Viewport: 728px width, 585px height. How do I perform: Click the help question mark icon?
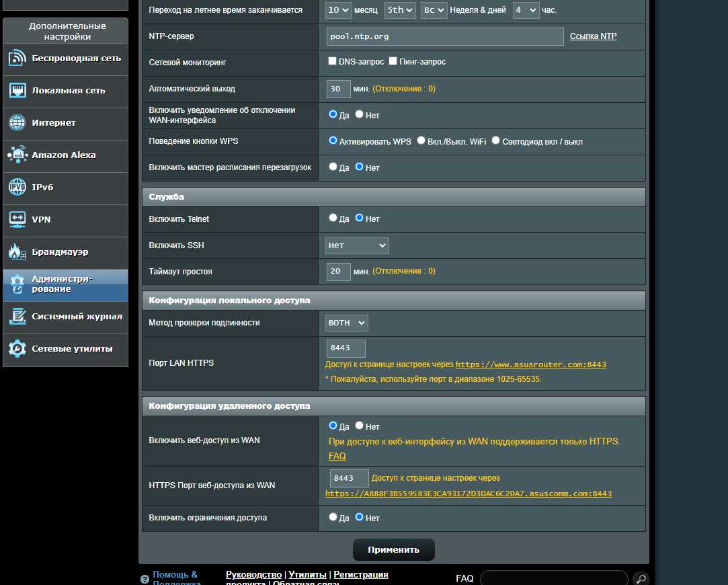pos(145,580)
